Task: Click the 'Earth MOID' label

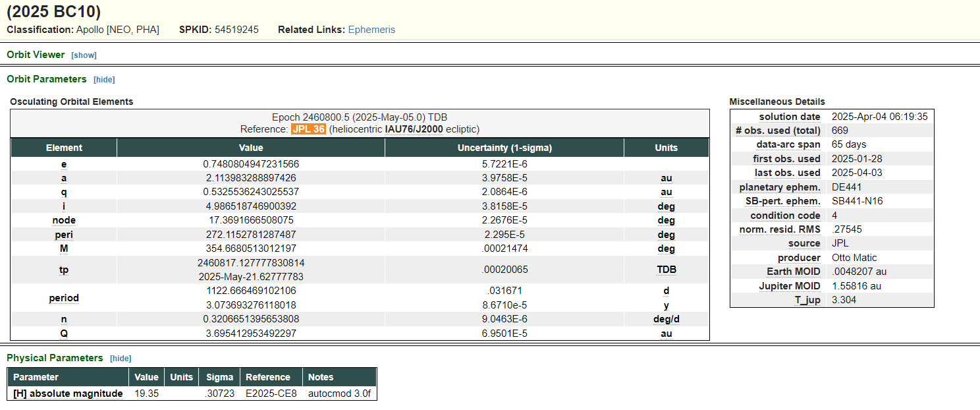Action: click(794, 272)
